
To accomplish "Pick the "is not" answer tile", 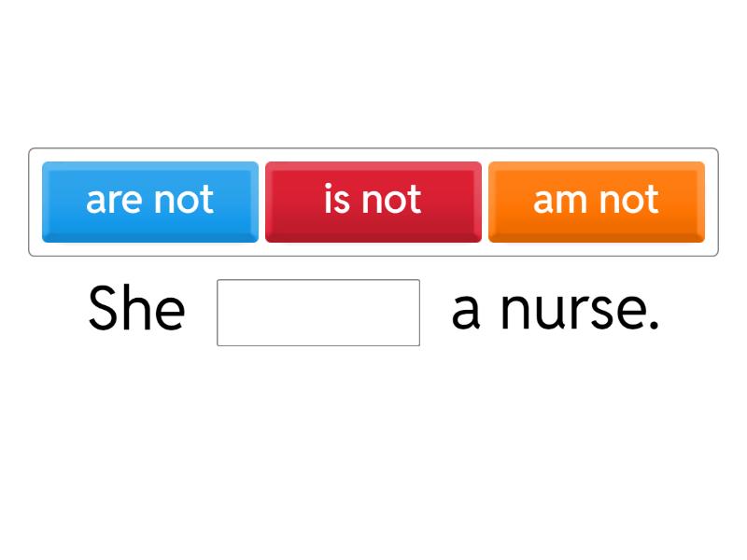I will pyautogui.click(x=373, y=202).
